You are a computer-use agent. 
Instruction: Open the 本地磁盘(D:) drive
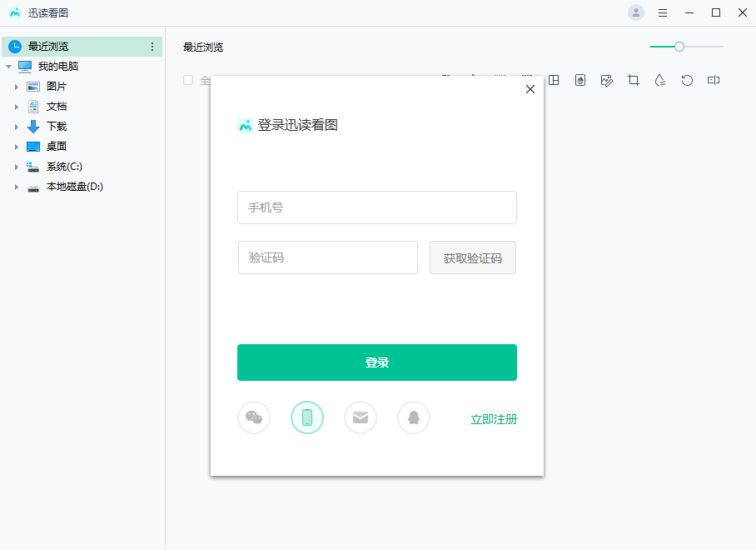pos(74,187)
